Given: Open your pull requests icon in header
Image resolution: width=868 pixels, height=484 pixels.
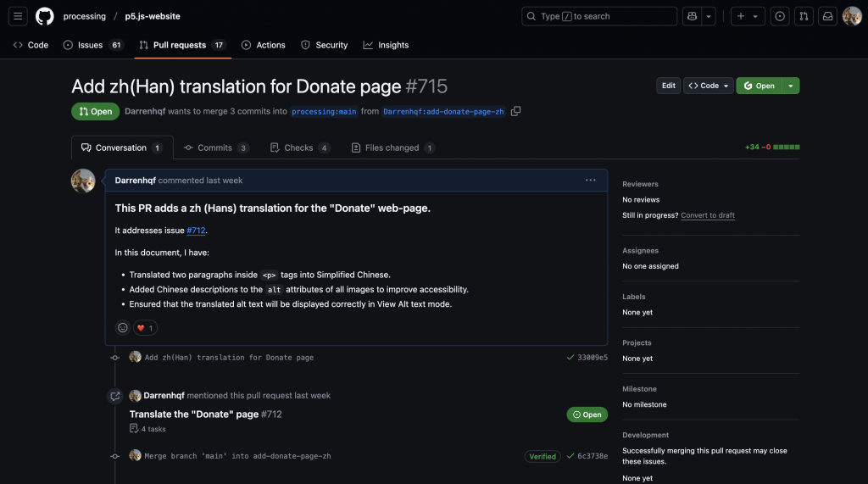Looking at the screenshot, I should [x=804, y=16].
